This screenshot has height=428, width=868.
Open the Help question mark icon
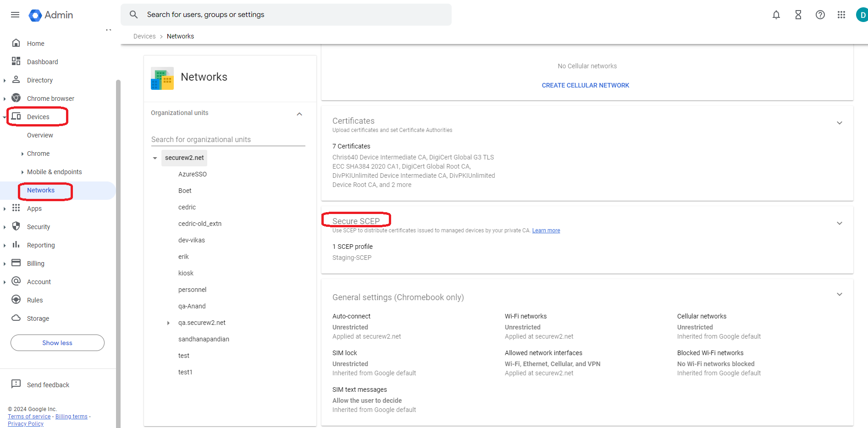click(820, 15)
